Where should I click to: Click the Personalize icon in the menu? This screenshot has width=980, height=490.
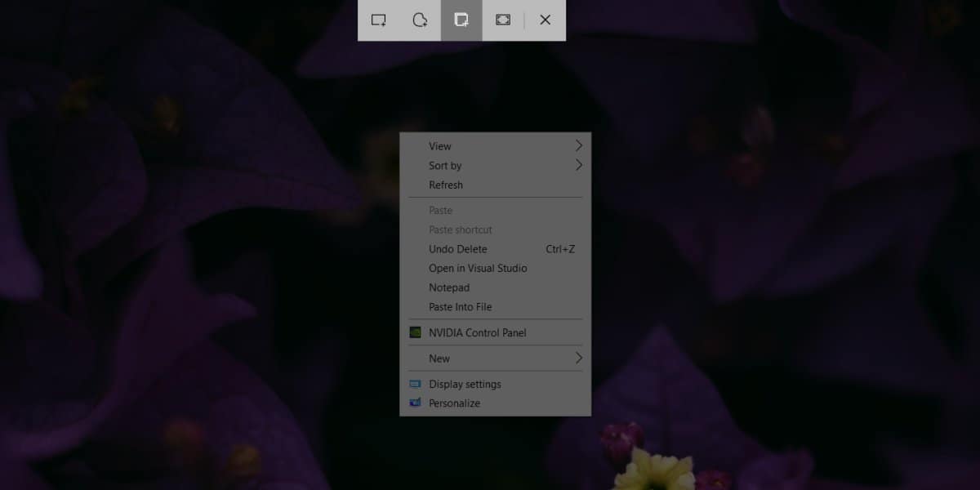point(415,403)
